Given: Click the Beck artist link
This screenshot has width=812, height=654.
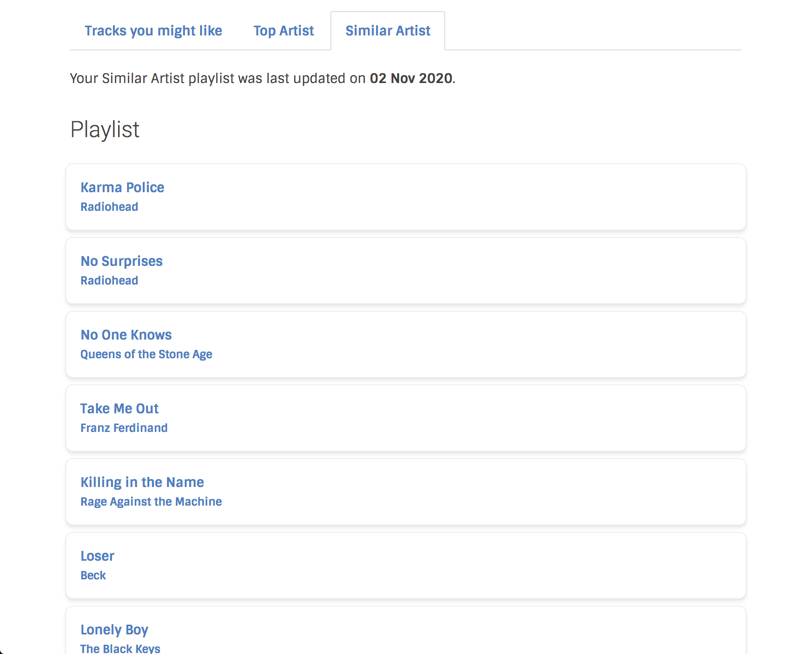Looking at the screenshot, I should (93, 576).
